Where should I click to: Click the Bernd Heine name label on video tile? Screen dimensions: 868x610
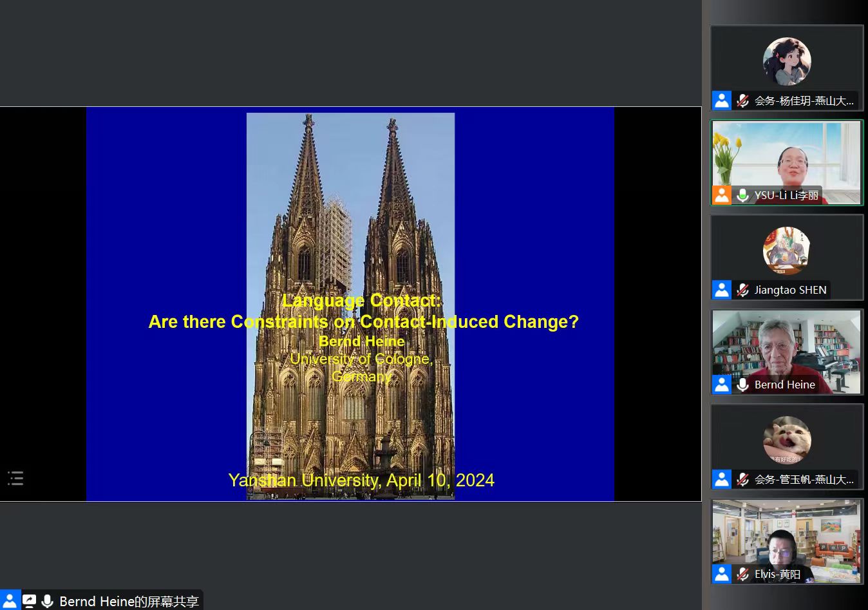784,385
